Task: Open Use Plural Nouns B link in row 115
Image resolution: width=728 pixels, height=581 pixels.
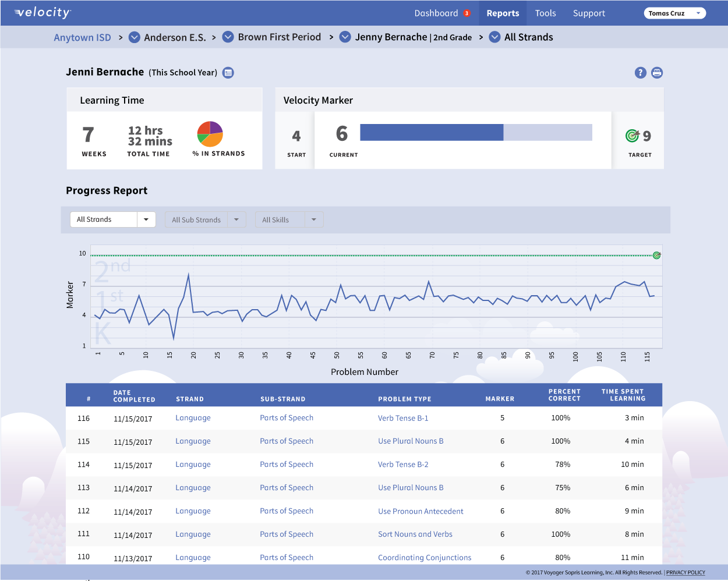Action: 411,441
